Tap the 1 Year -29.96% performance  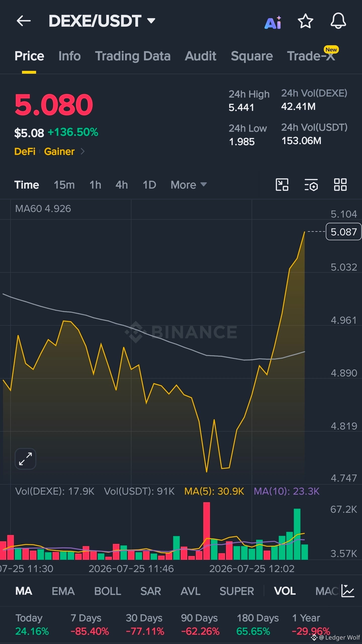tap(311, 625)
